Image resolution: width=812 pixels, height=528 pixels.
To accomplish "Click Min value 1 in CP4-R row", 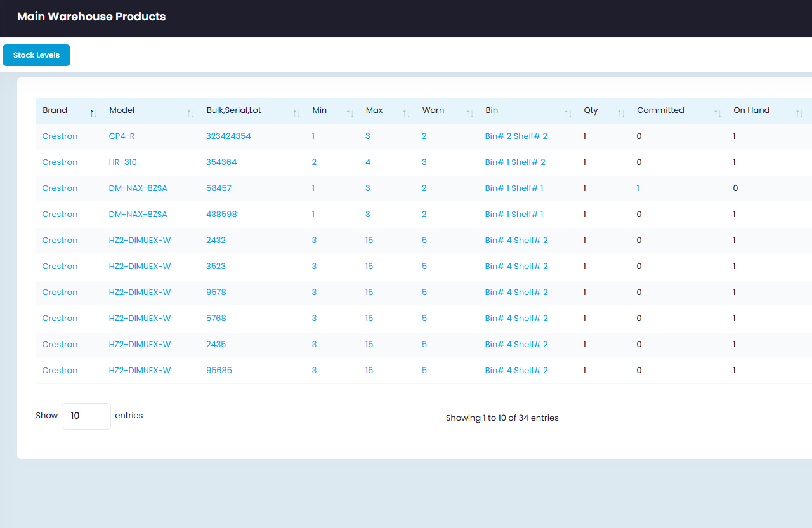I will (313, 136).
